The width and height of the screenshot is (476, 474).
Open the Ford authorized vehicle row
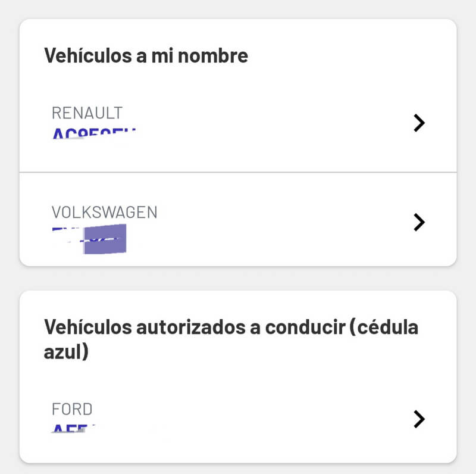pyautogui.click(x=238, y=419)
